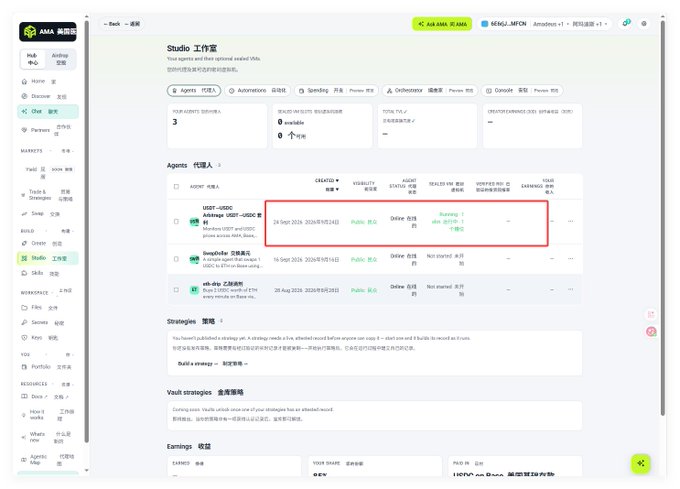This screenshot has height=489, width=680.
Task: Open Agentic Map in sidebar
Action: (48, 460)
